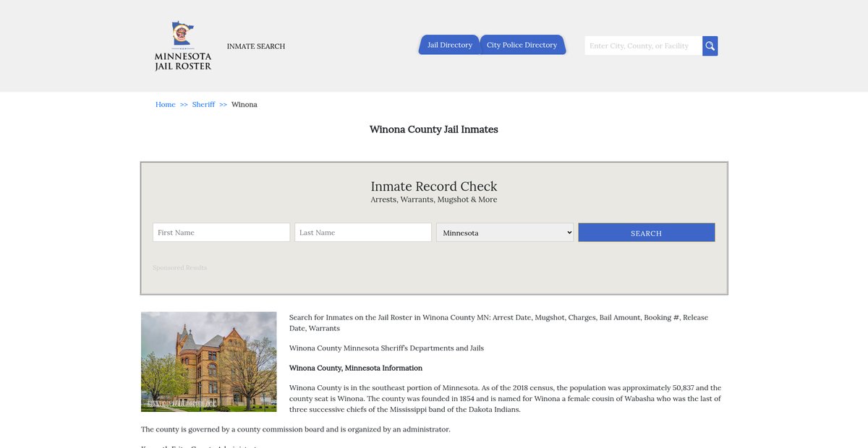
Task: Click the Inmate Record Check title
Action: point(434,186)
